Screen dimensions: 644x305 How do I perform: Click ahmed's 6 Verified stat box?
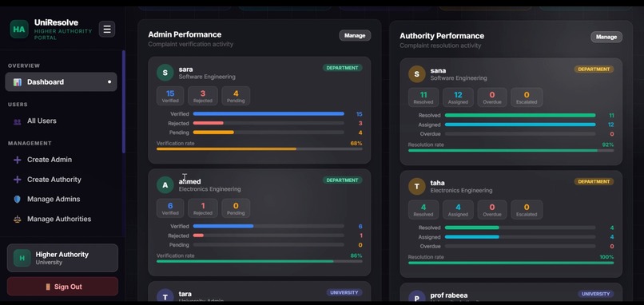170,208
